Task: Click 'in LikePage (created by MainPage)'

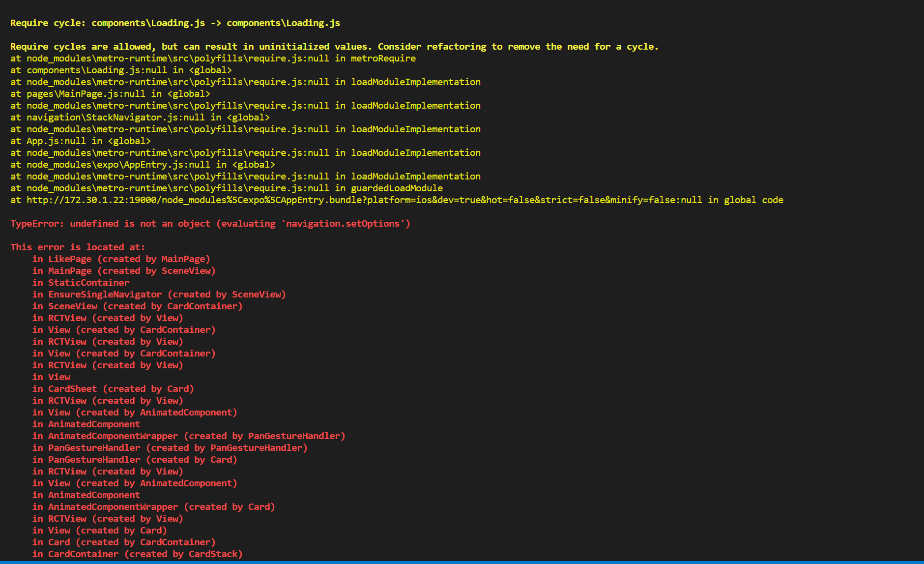Action: click(121, 259)
